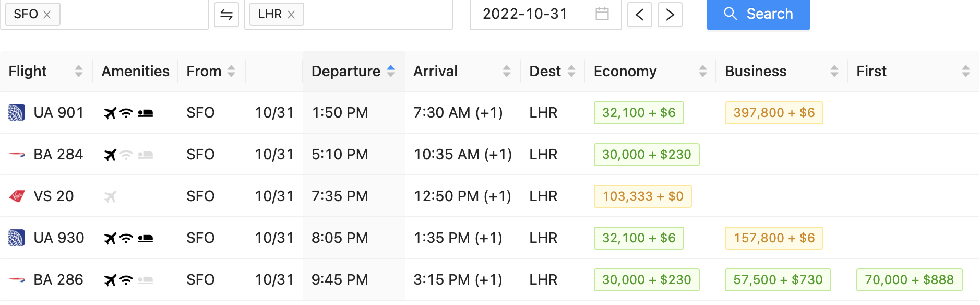Open the calendar date picker icon
980x305 pixels.
tap(602, 14)
